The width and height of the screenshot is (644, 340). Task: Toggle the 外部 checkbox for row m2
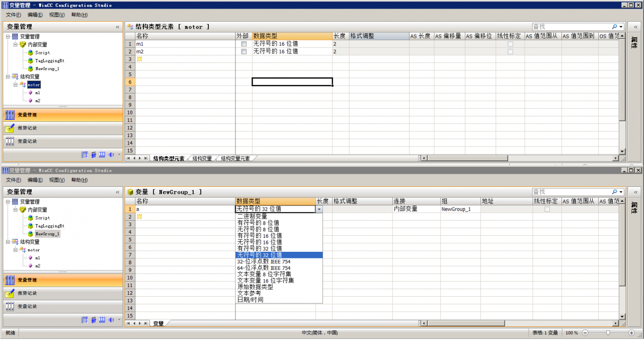244,52
